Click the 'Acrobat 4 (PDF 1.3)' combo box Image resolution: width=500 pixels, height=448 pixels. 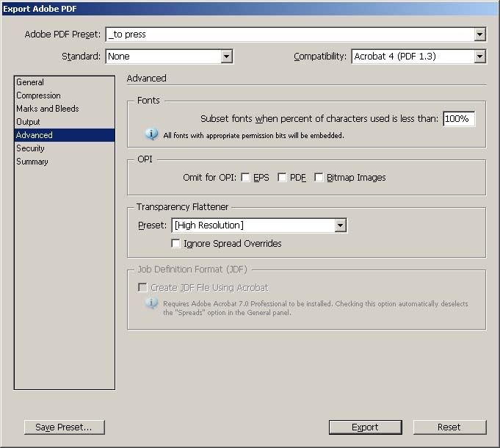(x=419, y=57)
